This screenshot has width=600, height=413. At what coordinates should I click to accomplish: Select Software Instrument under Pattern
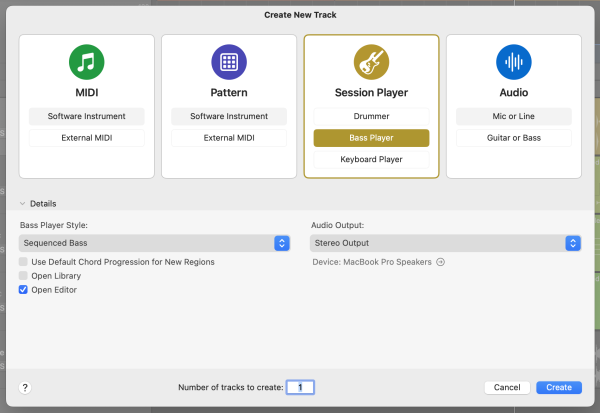(229, 116)
